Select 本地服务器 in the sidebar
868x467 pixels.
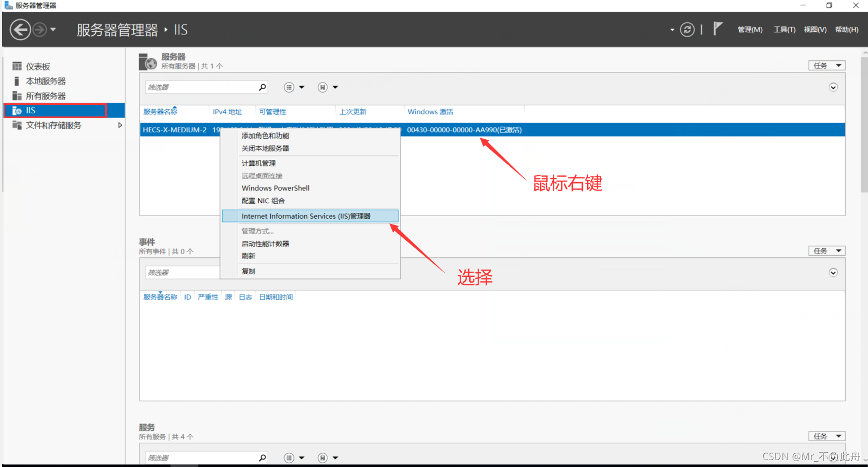click(x=46, y=81)
